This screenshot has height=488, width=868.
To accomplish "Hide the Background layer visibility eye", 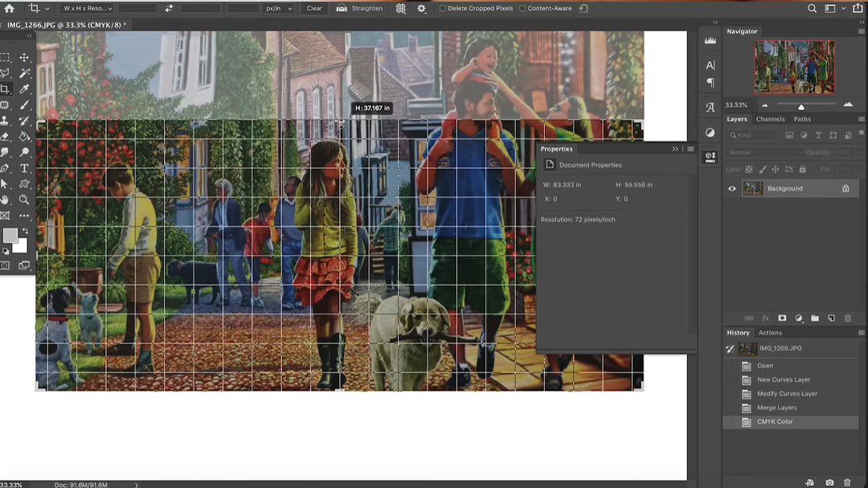I will (x=732, y=189).
